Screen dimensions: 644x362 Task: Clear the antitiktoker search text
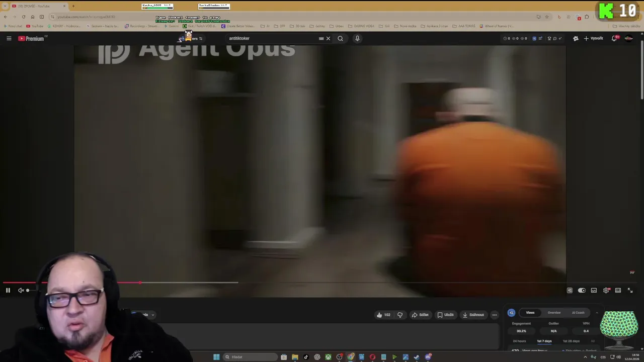pos(328,38)
